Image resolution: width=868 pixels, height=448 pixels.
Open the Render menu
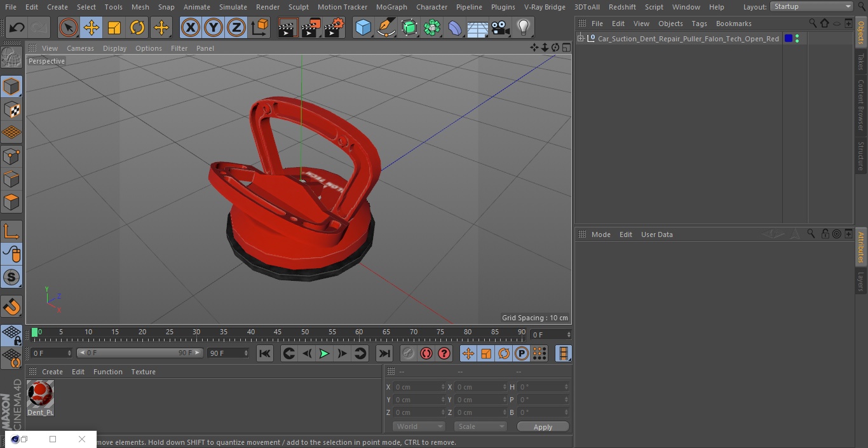268,7
